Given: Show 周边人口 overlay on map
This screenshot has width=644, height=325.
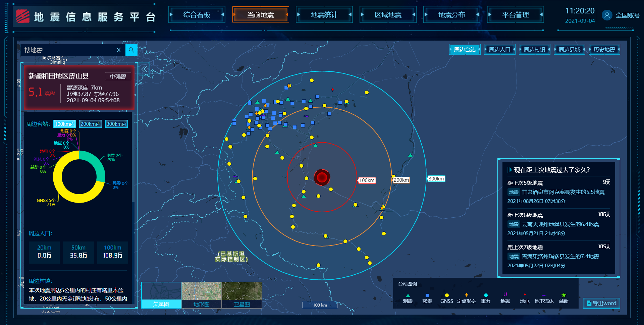Looking at the screenshot, I should point(499,50).
